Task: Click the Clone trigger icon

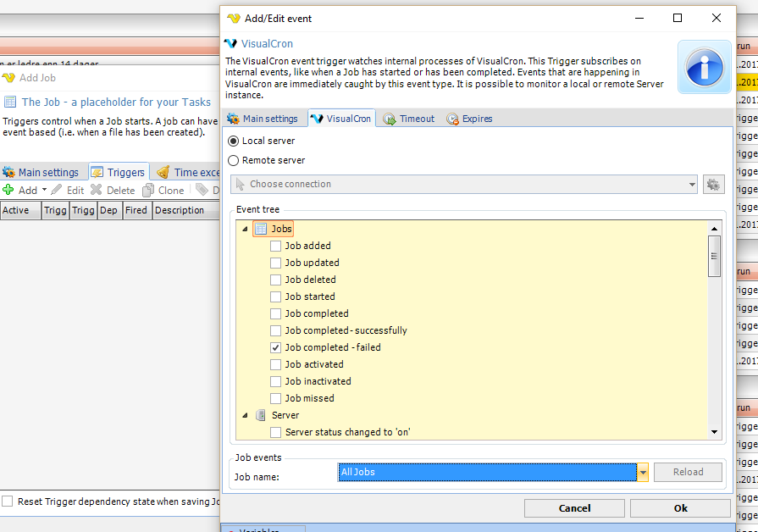Action: (x=148, y=191)
